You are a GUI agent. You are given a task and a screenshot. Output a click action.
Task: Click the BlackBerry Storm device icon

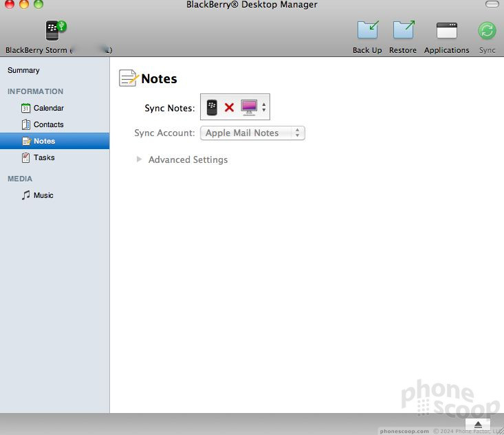(x=55, y=30)
